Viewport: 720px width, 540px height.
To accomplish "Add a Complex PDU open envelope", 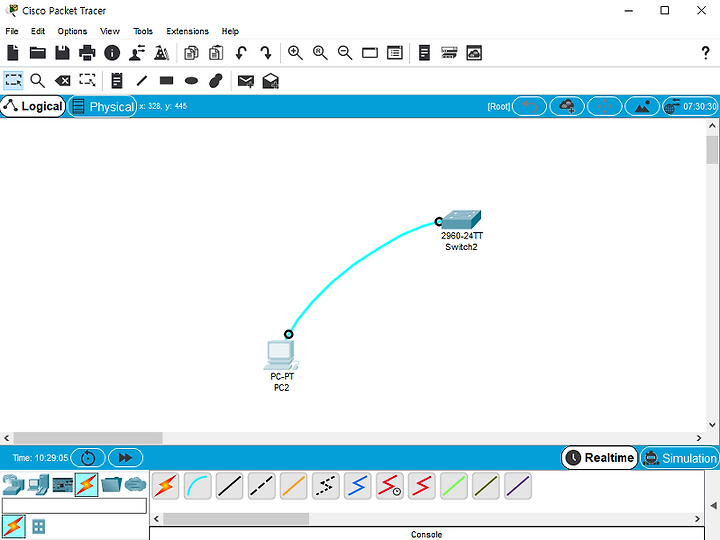I will 270,81.
